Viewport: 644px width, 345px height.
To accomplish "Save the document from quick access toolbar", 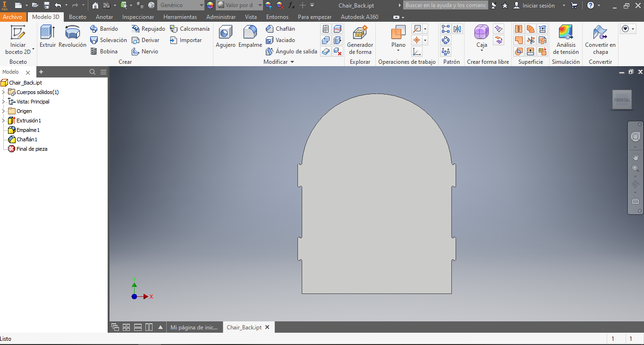I will pos(47,5).
